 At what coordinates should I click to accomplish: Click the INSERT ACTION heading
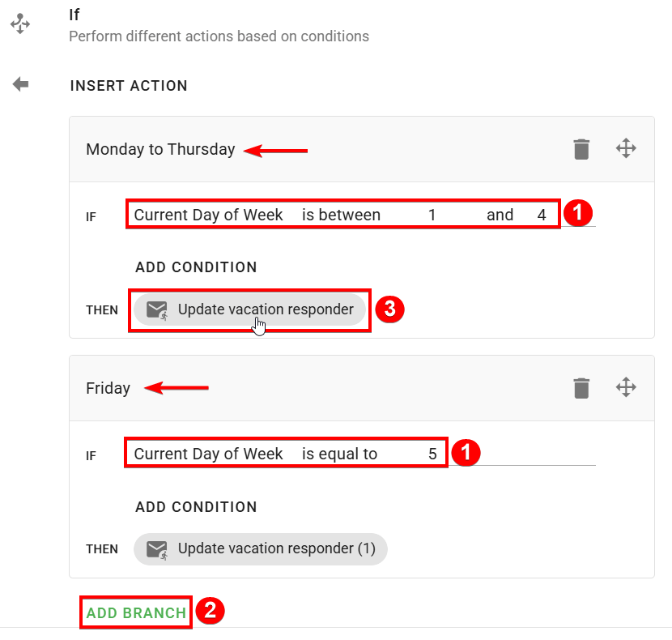tap(129, 86)
